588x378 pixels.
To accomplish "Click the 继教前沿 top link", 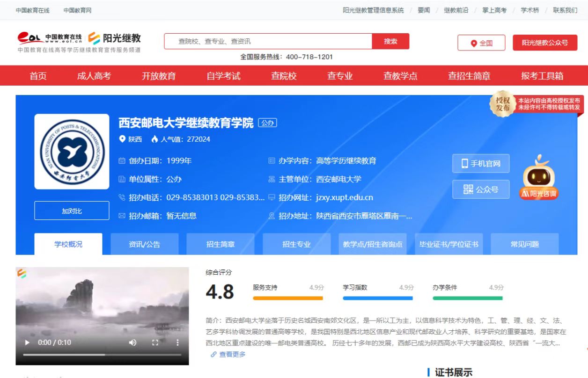I will click(456, 10).
